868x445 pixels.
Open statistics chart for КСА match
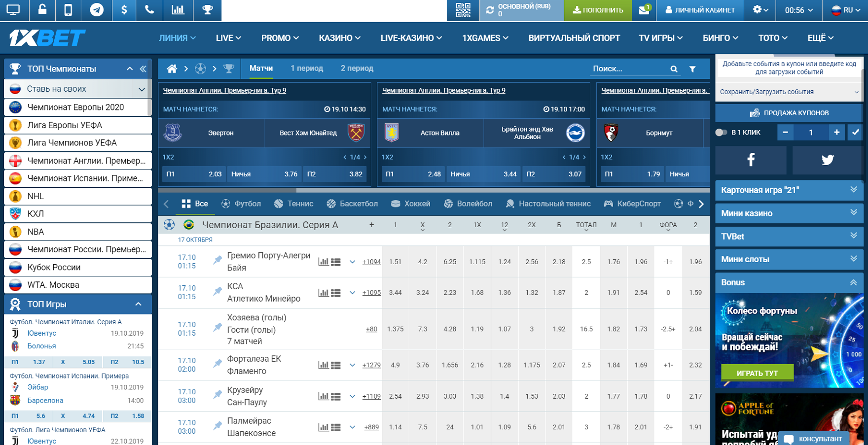coord(324,293)
